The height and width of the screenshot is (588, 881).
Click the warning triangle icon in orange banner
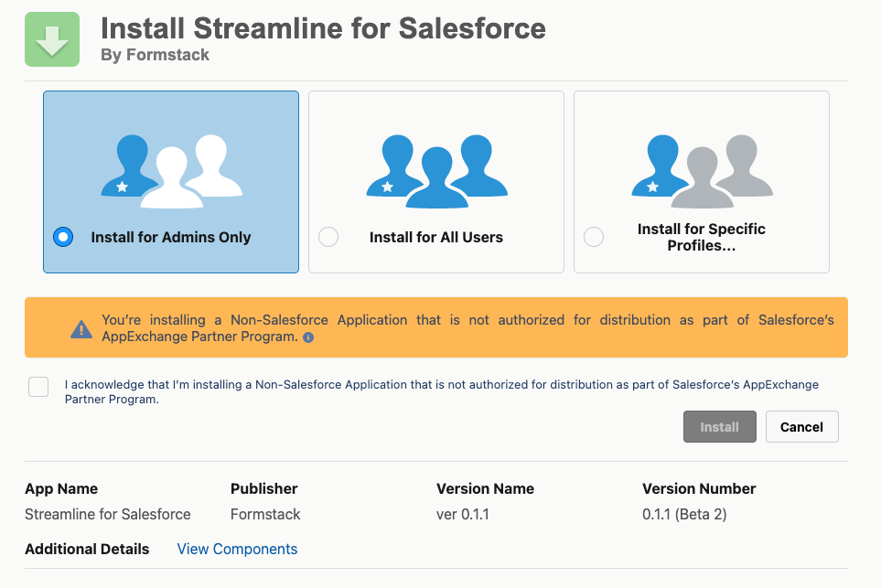(x=81, y=329)
